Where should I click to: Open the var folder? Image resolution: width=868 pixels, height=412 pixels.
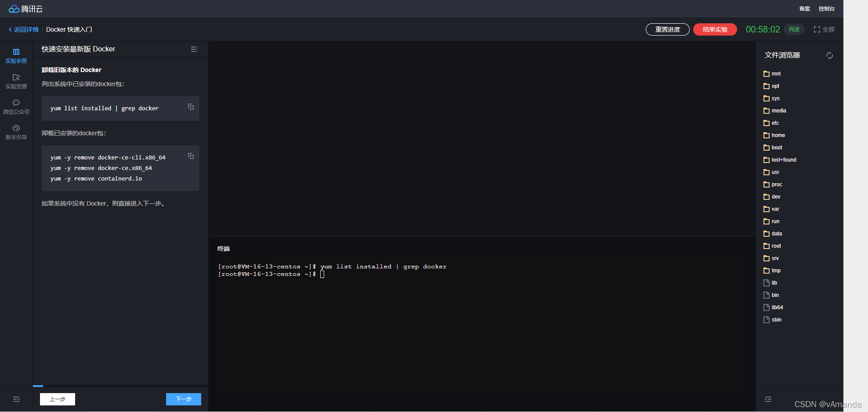[x=771, y=209]
